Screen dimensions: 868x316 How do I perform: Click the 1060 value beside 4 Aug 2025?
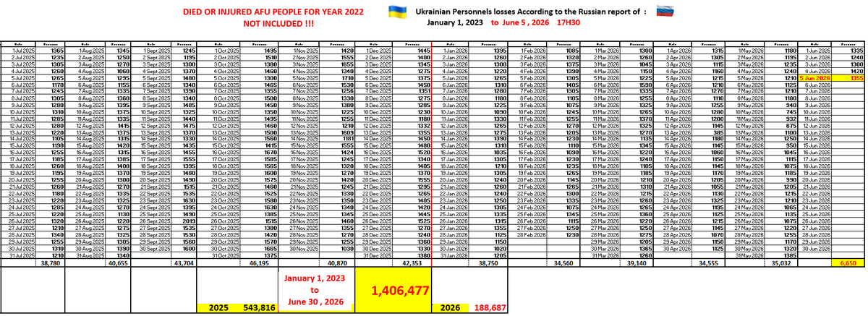[116, 69]
